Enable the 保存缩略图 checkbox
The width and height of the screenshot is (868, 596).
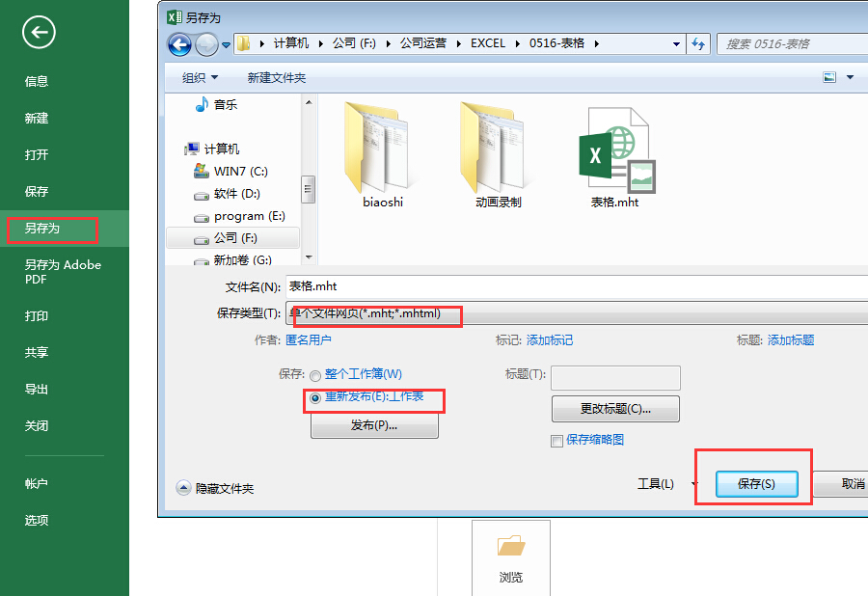556,441
